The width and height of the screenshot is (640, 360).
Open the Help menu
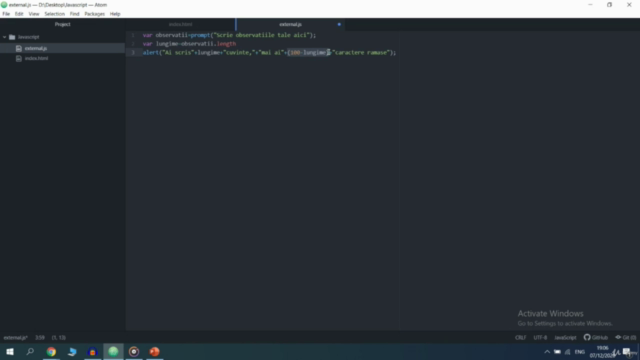115,14
